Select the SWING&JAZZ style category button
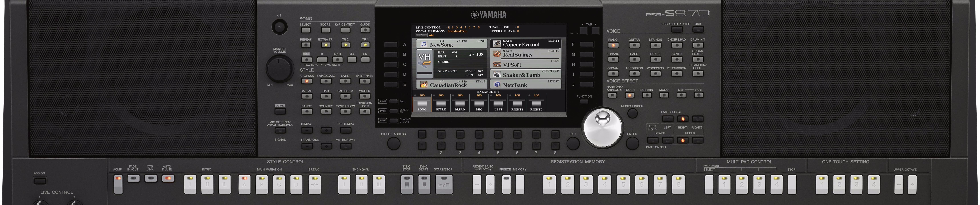 tap(326, 81)
